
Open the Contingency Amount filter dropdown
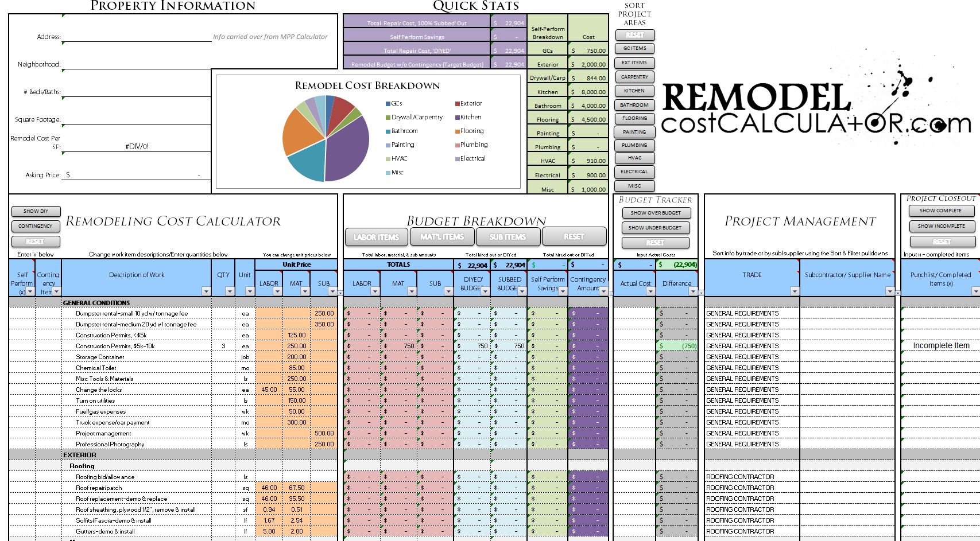coord(603,291)
